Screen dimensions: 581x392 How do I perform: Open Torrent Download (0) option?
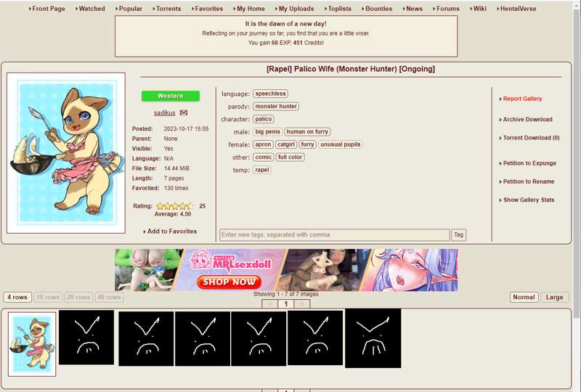(531, 137)
